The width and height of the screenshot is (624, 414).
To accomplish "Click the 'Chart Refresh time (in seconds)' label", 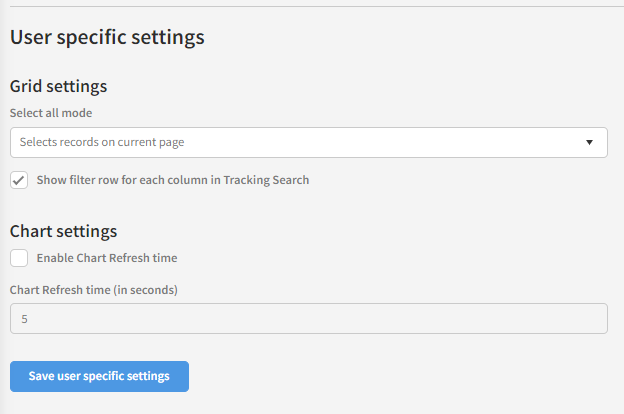I will click(93, 290).
